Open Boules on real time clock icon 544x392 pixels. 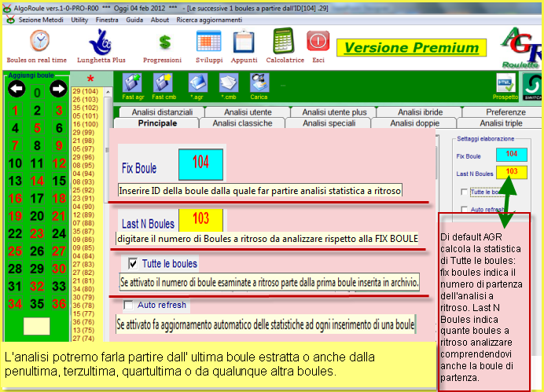[39, 42]
